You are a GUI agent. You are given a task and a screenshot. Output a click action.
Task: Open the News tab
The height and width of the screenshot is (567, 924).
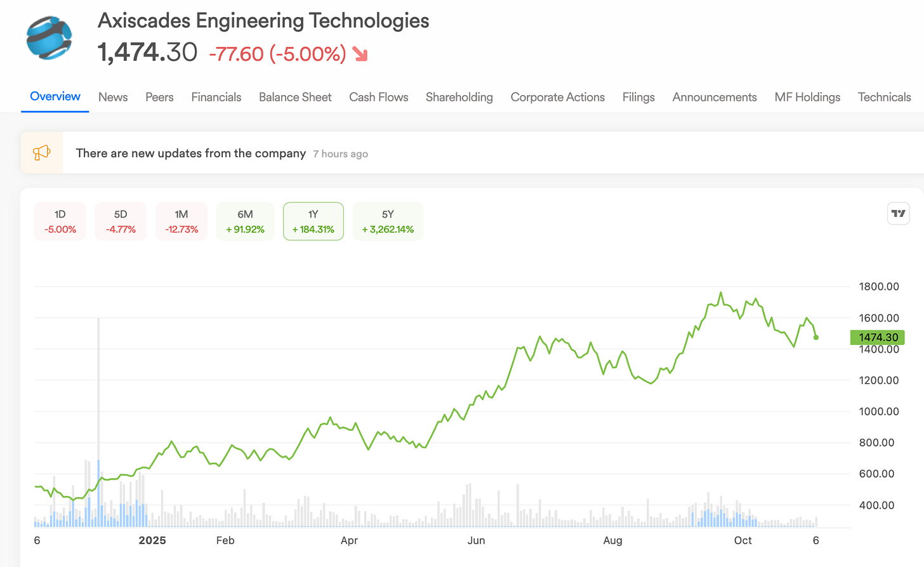click(x=113, y=97)
